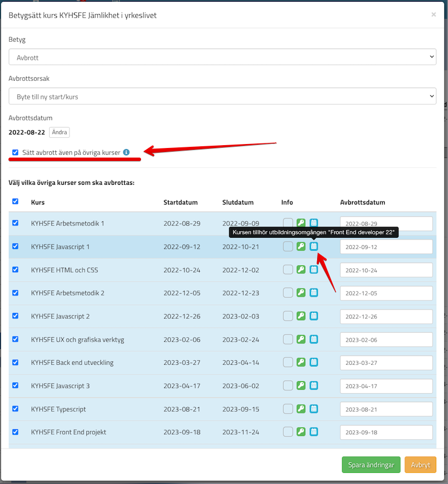Click calendar icon for KYHSFE Arbetsmetodik 2
The image size is (448, 484).
[314, 293]
